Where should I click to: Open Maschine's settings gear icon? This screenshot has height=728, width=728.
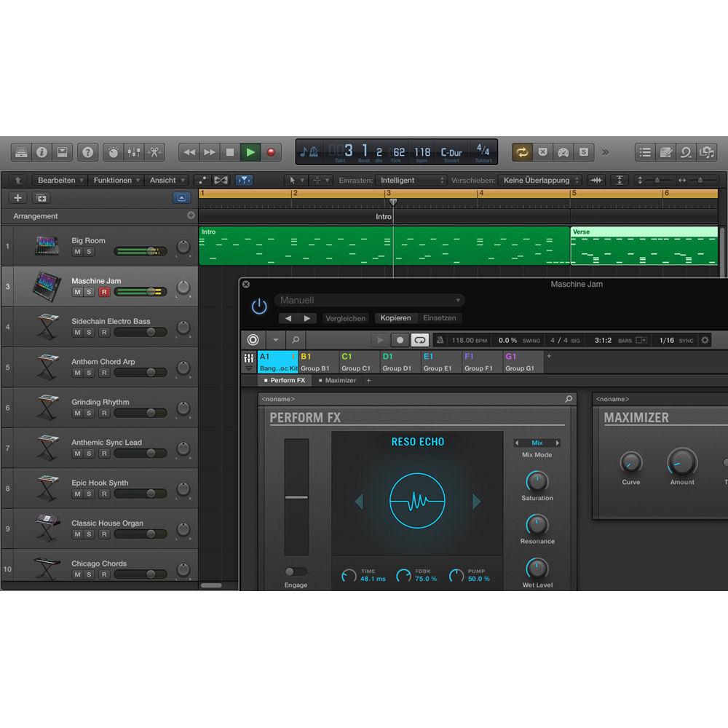703,340
